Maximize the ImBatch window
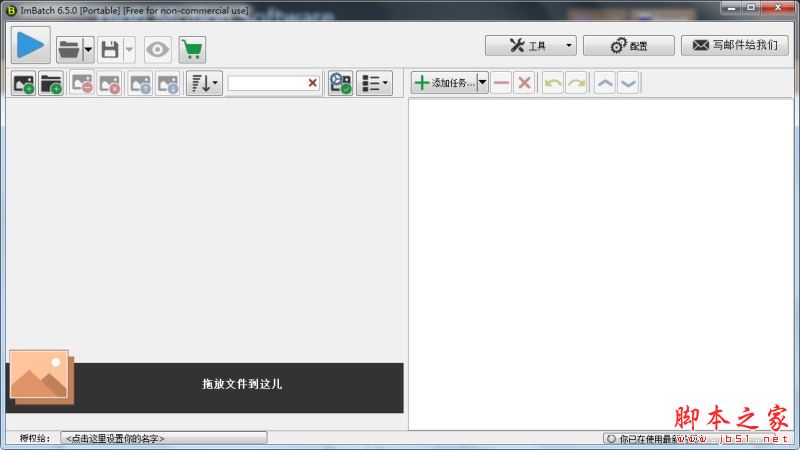Screen dimensions: 800x450 tap(751, 8)
